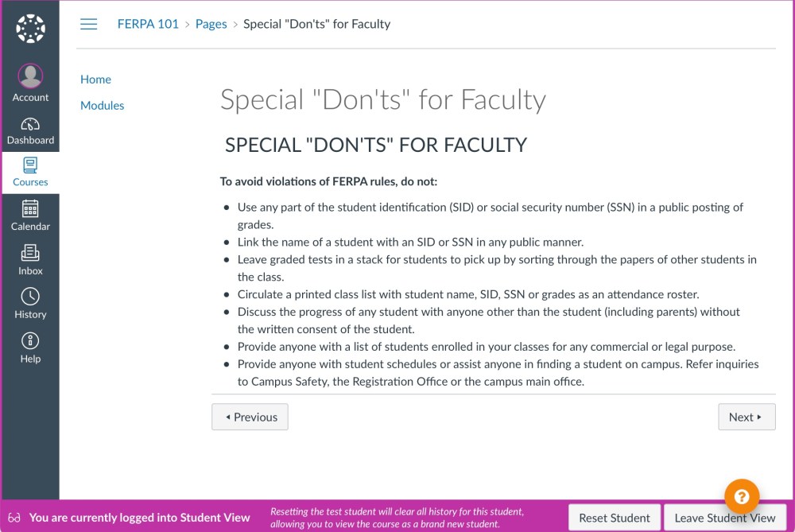
Task: Click the Special "Don'ts" for Faculty page title
Action: [x=382, y=100]
